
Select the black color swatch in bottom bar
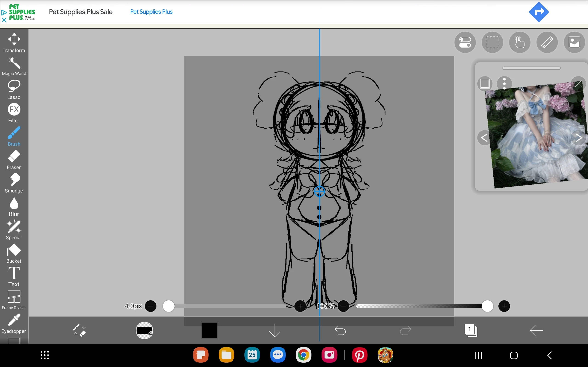209,330
